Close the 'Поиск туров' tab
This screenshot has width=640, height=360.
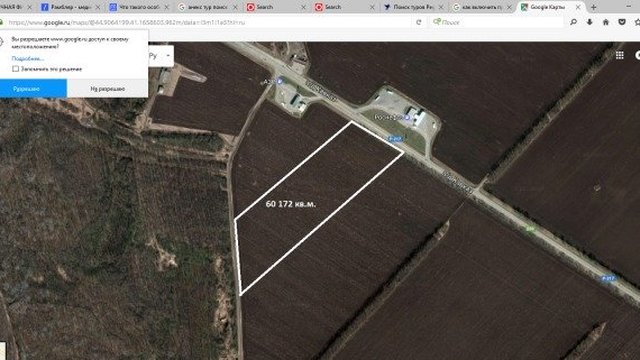(440, 7)
